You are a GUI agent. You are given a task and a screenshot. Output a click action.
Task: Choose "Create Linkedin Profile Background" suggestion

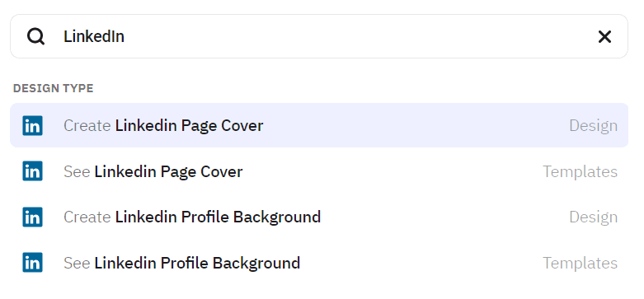319,217
